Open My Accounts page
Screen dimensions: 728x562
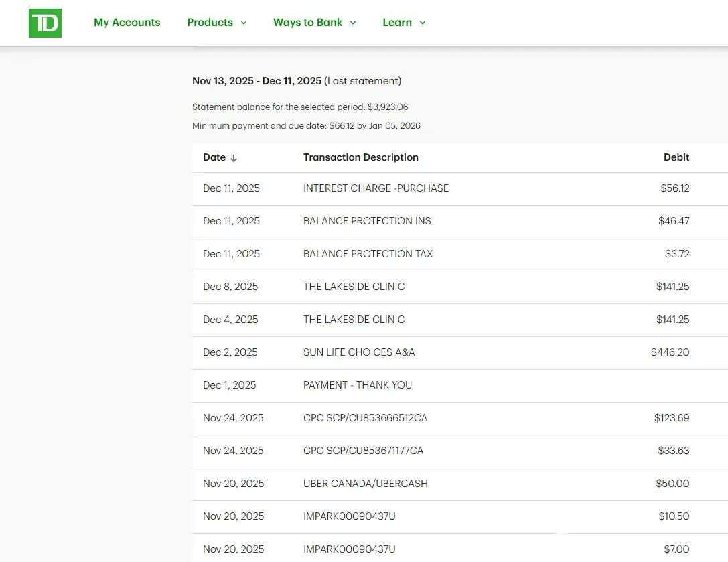click(127, 23)
